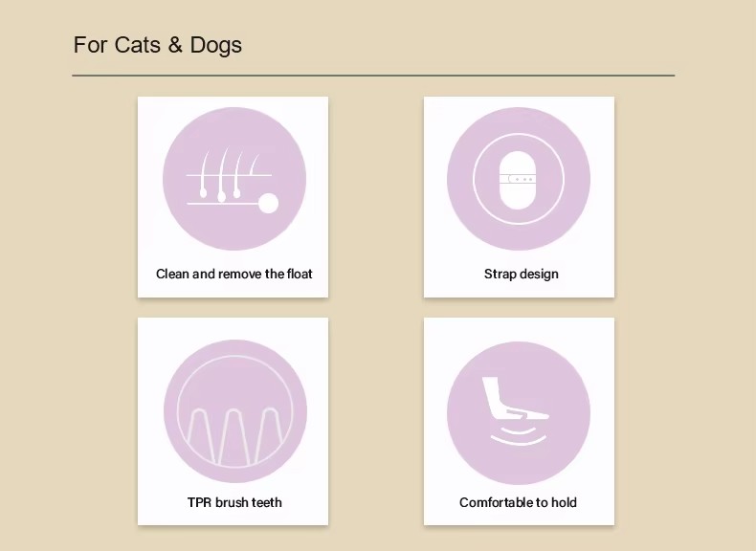Click the hair follicle cleaning icon
This screenshot has width=756, height=551.
pyautogui.click(x=234, y=179)
